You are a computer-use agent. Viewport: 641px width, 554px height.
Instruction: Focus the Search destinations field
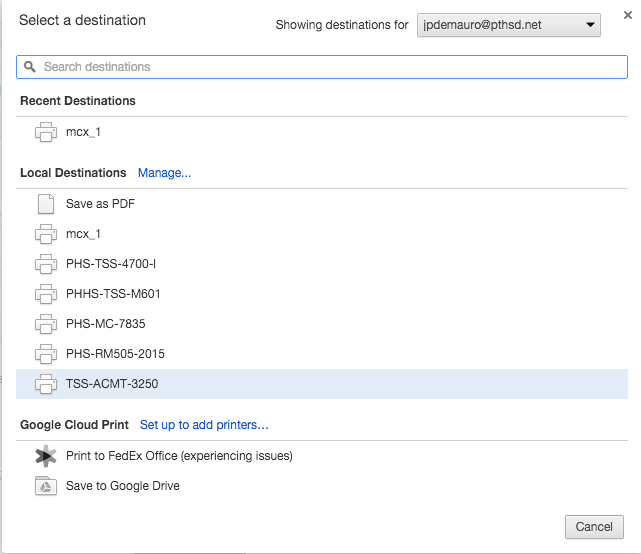330,67
